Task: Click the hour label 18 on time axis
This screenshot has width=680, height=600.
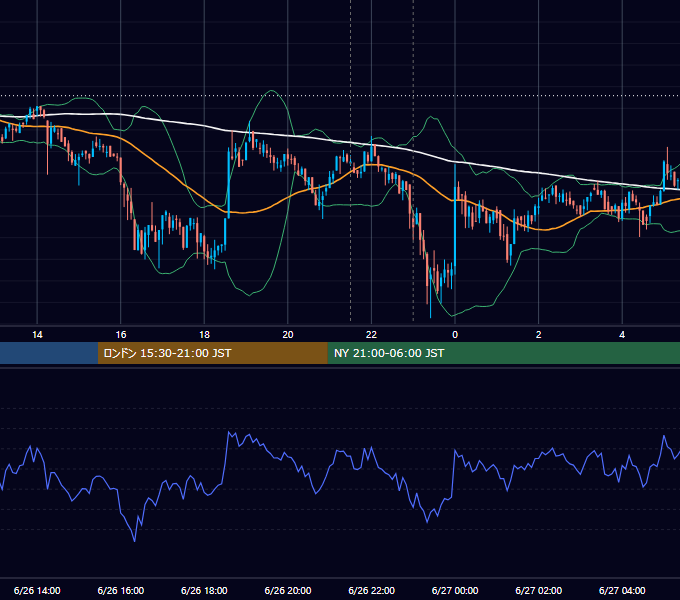Action: (x=204, y=335)
